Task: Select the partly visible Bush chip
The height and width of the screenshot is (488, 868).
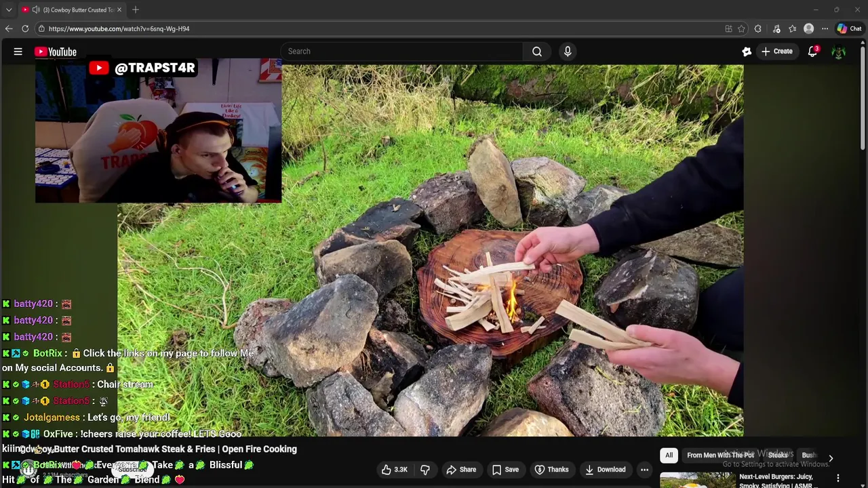Action: pyautogui.click(x=809, y=455)
